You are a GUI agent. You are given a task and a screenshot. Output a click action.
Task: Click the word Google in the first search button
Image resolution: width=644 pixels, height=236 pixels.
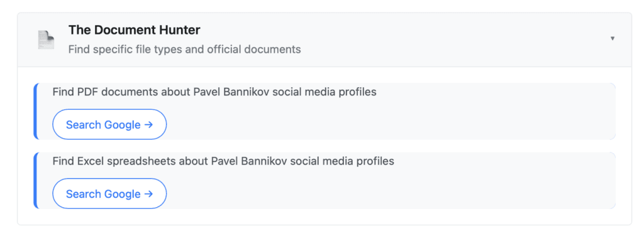click(x=123, y=124)
